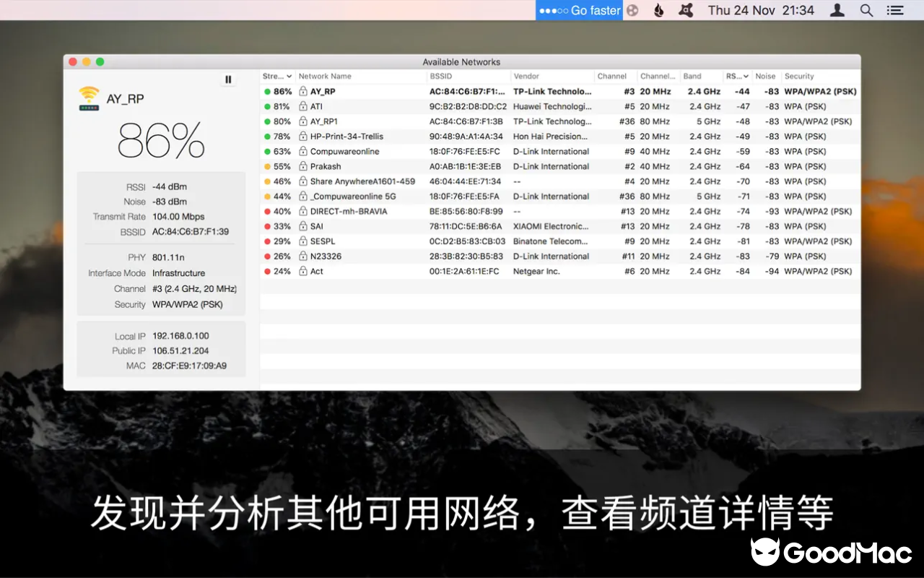
Task: Click the Public IP value 106.51.21.204
Action: [x=180, y=351]
